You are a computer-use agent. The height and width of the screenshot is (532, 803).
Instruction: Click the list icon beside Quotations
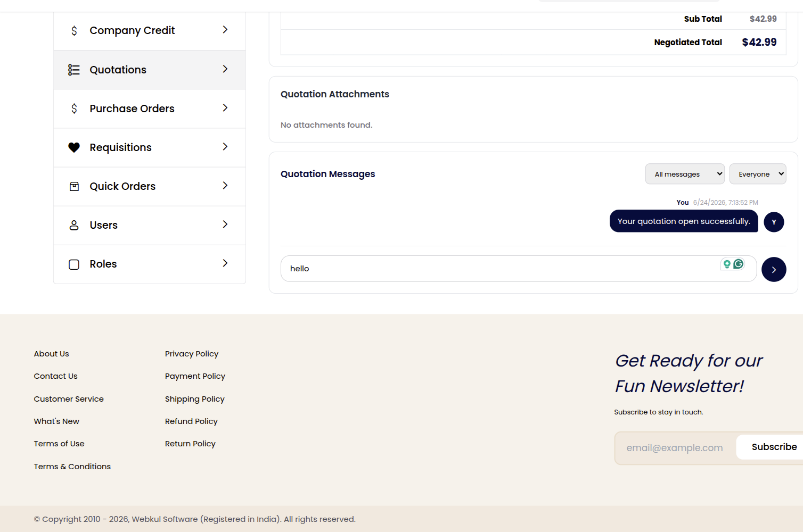point(74,70)
